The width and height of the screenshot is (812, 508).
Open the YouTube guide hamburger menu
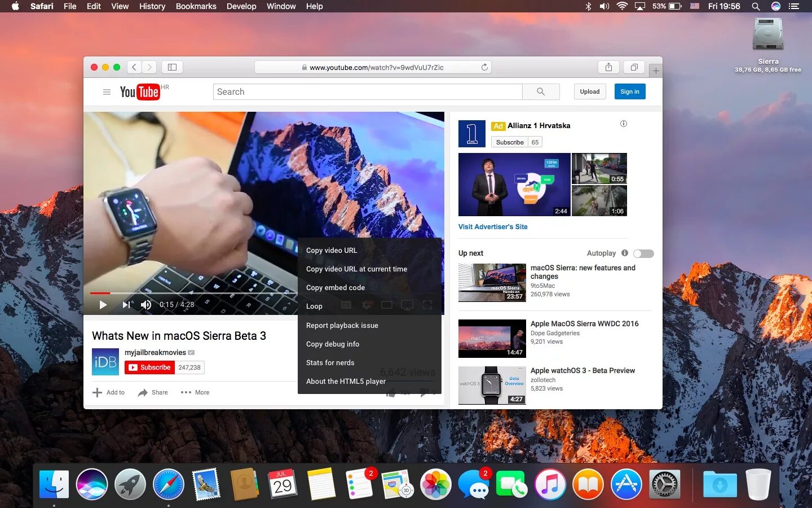tap(107, 92)
